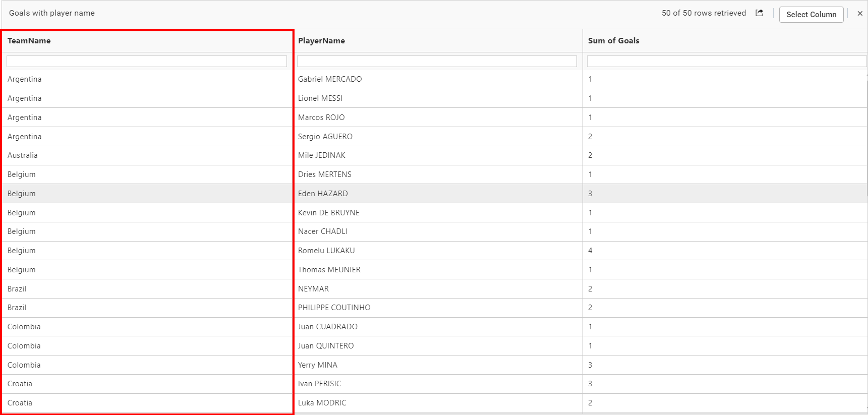
Task: Select the Lionel MESSI cell
Action: (x=320, y=98)
